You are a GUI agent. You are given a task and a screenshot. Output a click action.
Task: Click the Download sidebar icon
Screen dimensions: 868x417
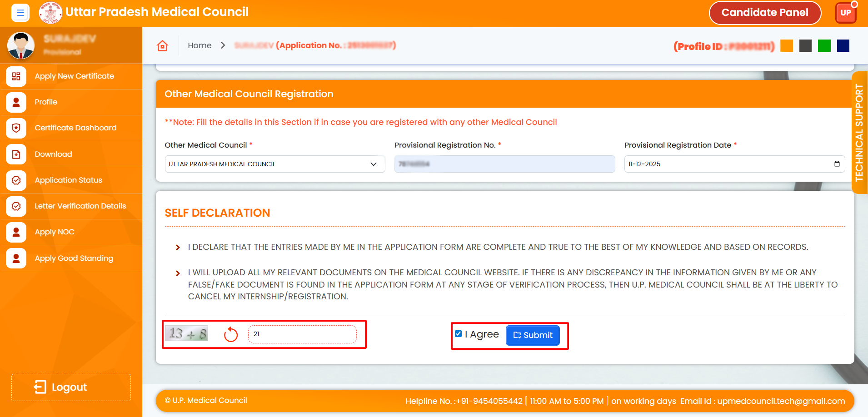point(16,154)
